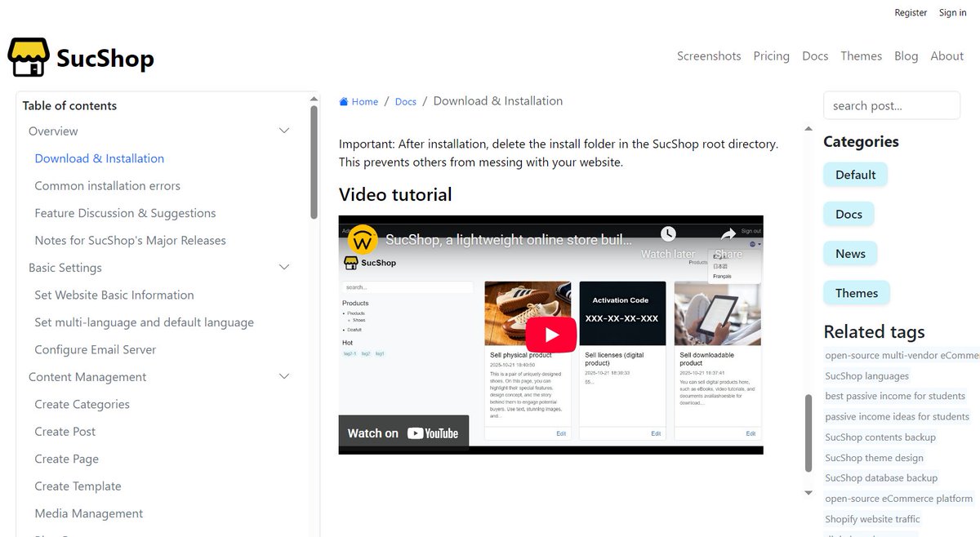980x537 pixels.
Task: Open Media Management doc
Action: coord(88,514)
